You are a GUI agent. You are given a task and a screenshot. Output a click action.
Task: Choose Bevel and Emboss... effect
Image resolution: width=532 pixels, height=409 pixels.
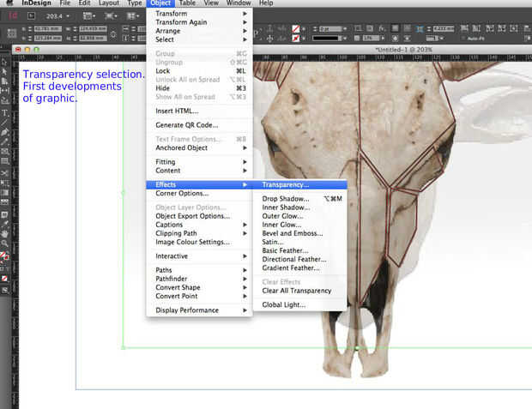point(300,233)
